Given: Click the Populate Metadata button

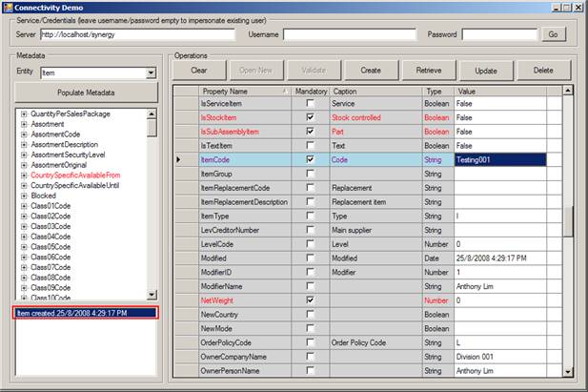Looking at the screenshot, I should [86, 93].
